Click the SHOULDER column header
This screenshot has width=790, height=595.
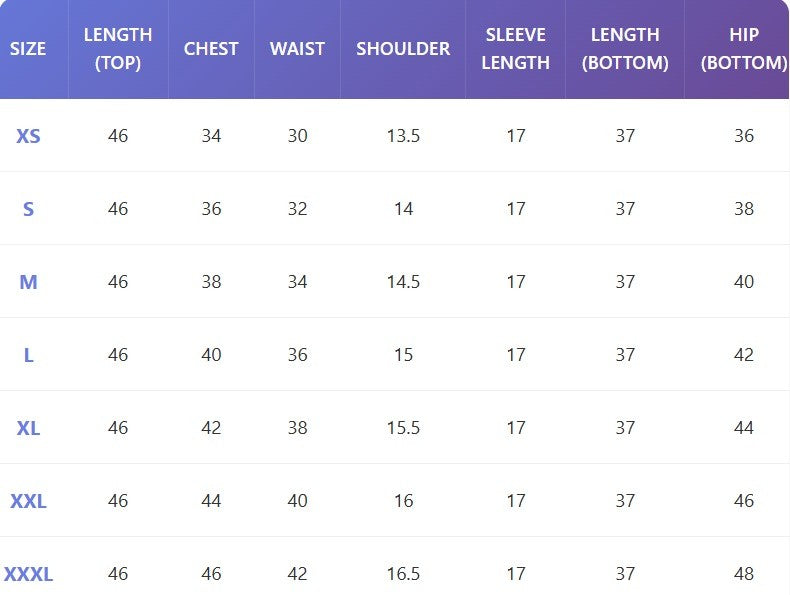(403, 48)
